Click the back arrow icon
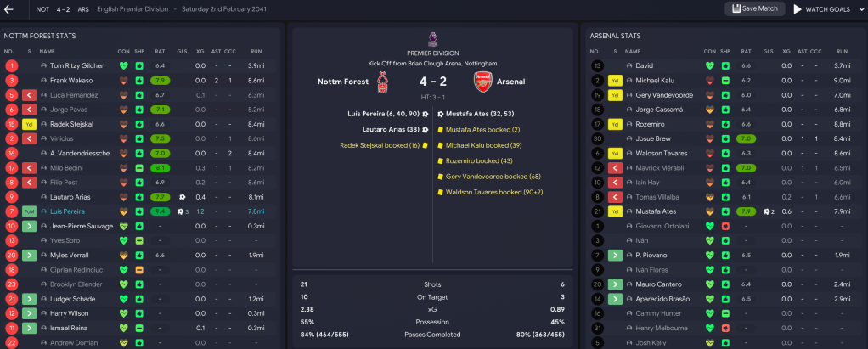This screenshot has height=349, width=868. [11, 8]
